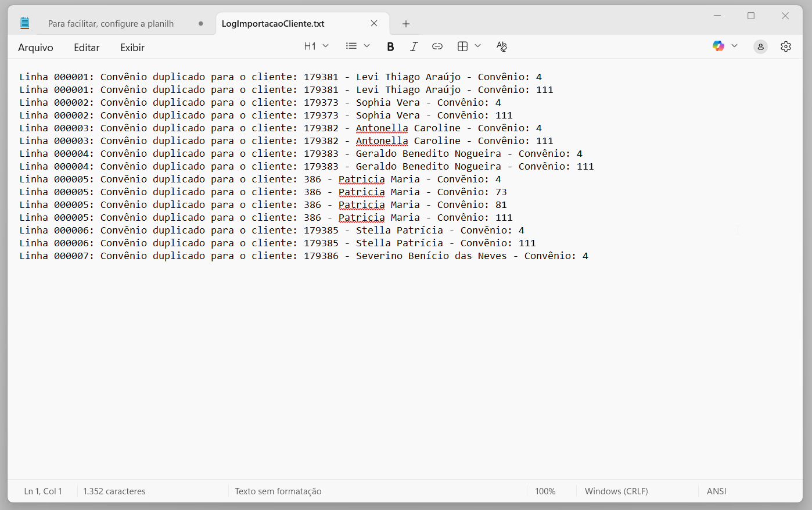
Task: Clear formatting with the toolbar icon
Action: tap(502, 46)
